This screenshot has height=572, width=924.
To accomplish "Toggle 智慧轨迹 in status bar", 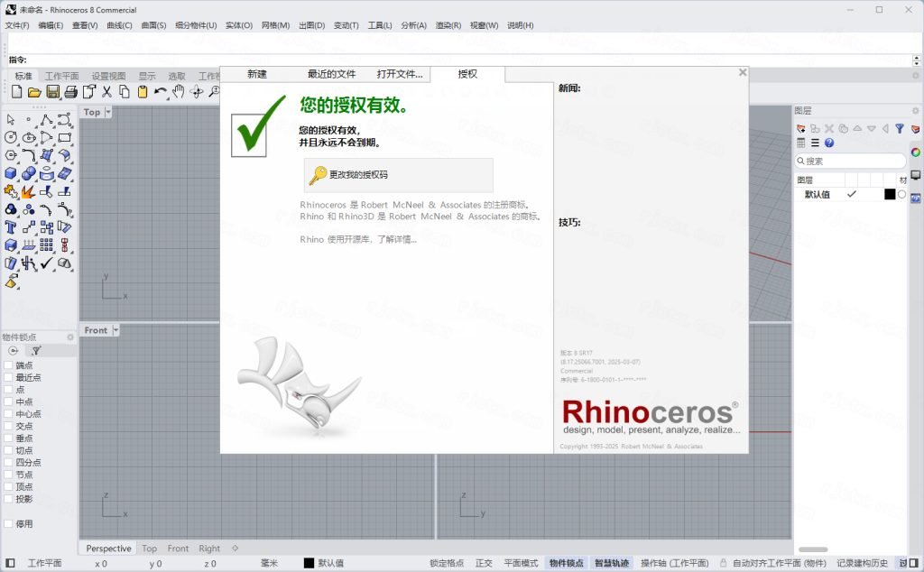I will [612, 563].
